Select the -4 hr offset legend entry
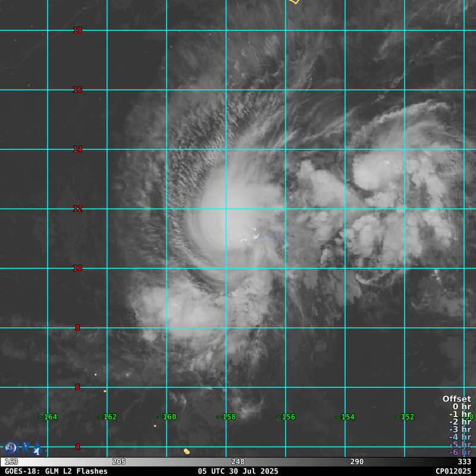The image size is (476, 476). point(460,437)
